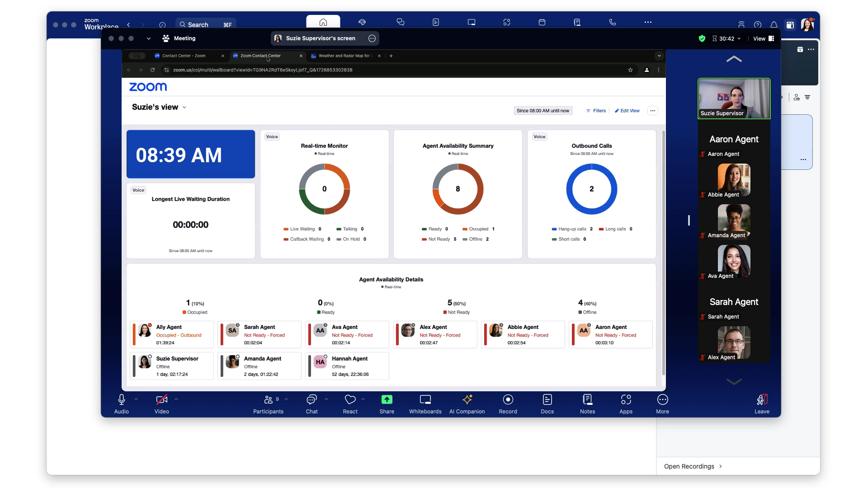Screen dimensions: 868x488
Task: Open the Whiteboards icon in Zoom Workplace top bar
Action: [x=472, y=22]
